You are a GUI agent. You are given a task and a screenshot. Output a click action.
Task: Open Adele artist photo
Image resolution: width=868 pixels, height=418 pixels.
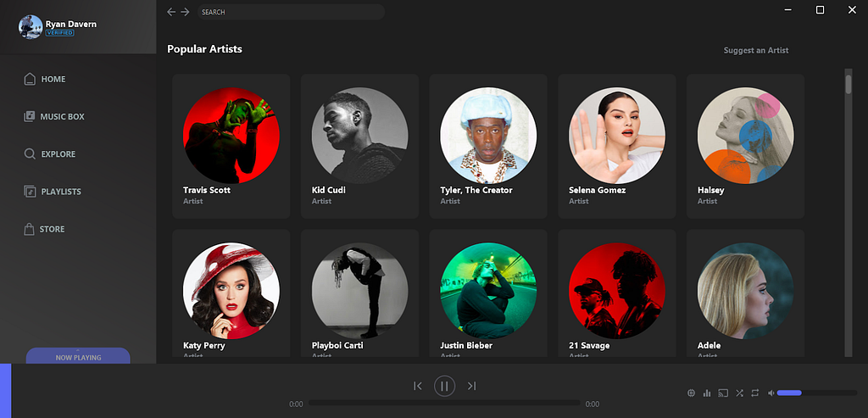pos(746,290)
